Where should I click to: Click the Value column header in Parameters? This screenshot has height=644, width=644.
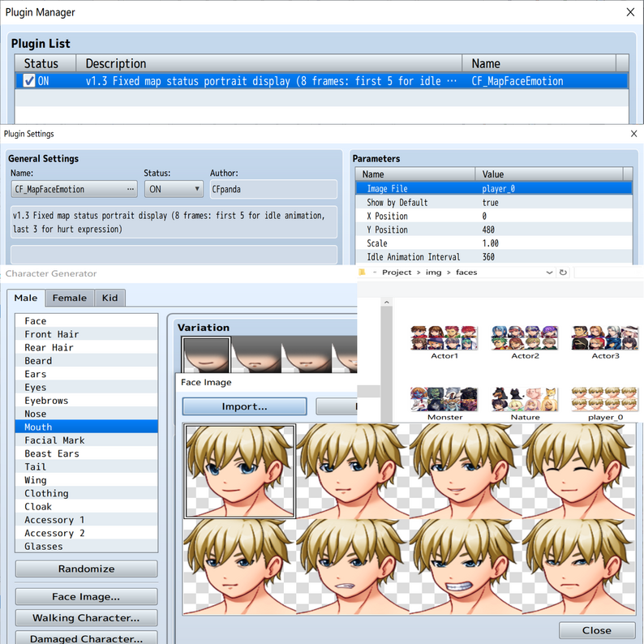(549, 174)
